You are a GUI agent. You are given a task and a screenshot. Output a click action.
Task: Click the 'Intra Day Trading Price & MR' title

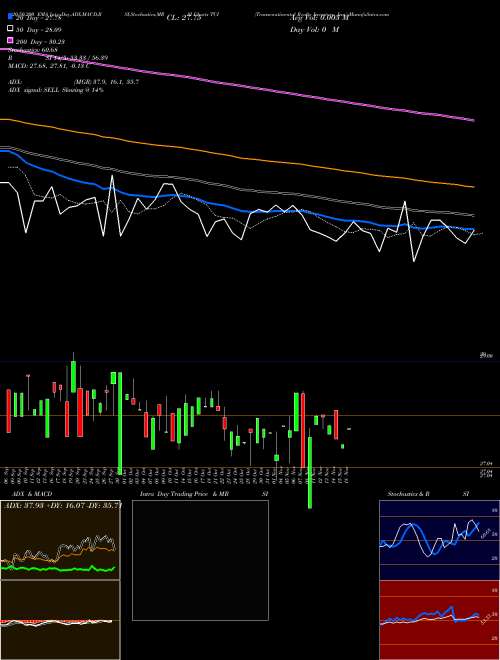(184, 494)
